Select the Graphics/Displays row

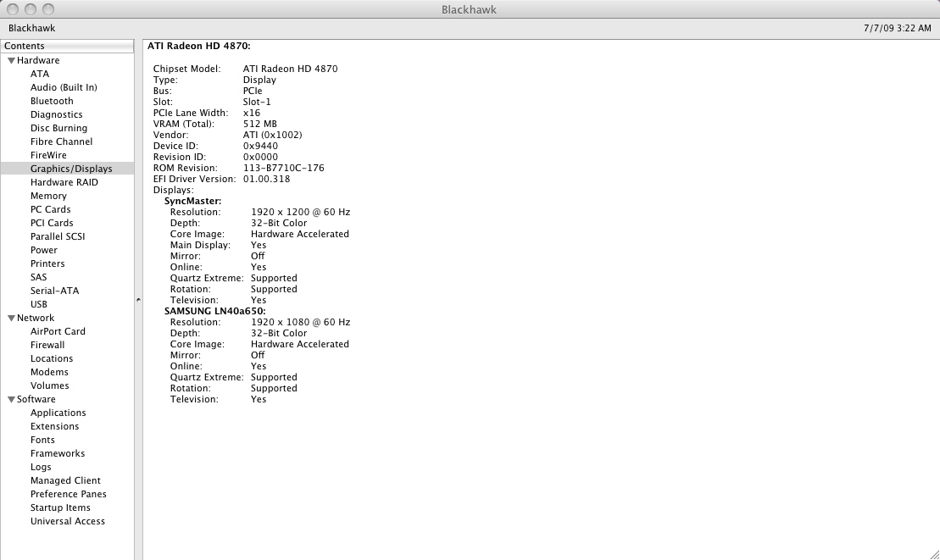[67, 169]
